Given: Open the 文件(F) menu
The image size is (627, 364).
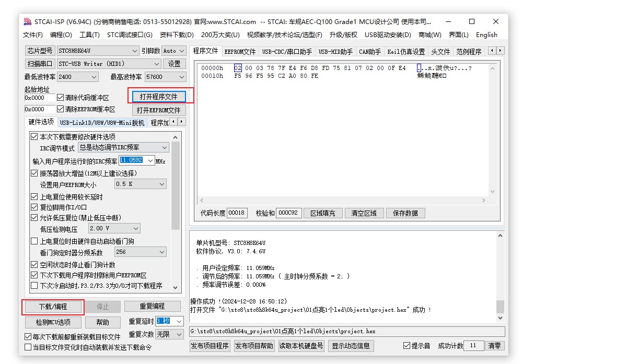Looking at the screenshot, I should pyautogui.click(x=33, y=35).
